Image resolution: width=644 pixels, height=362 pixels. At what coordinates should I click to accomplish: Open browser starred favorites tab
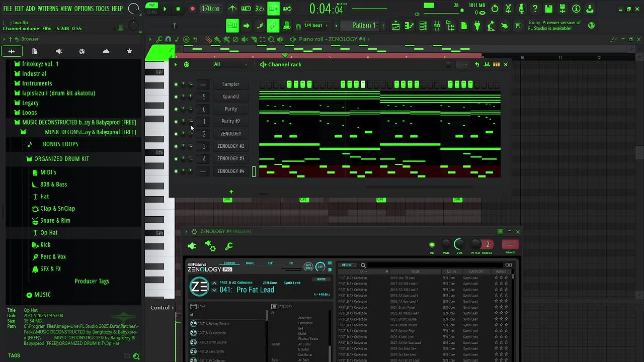[x=129, y=51]
